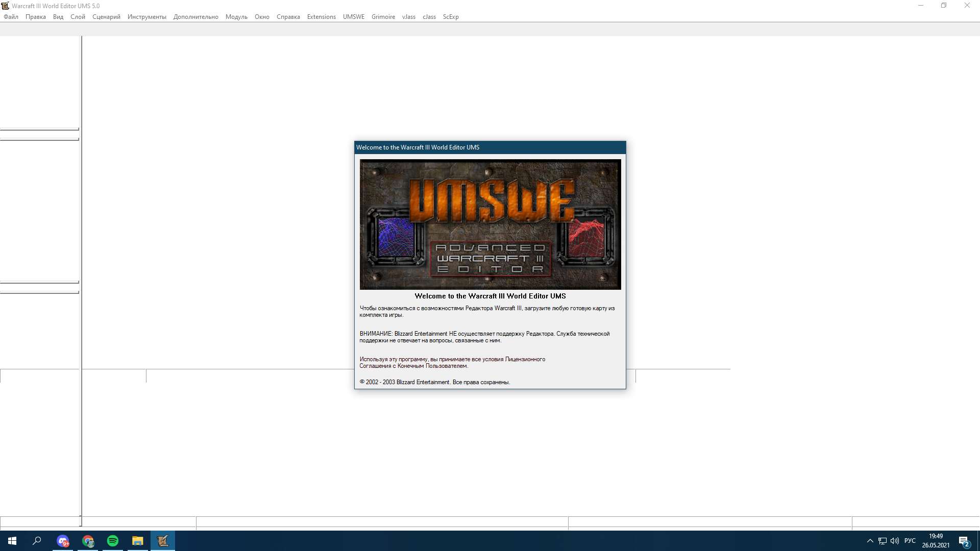Open the vJass menu
980x551 pixels.
coord(409,17)
